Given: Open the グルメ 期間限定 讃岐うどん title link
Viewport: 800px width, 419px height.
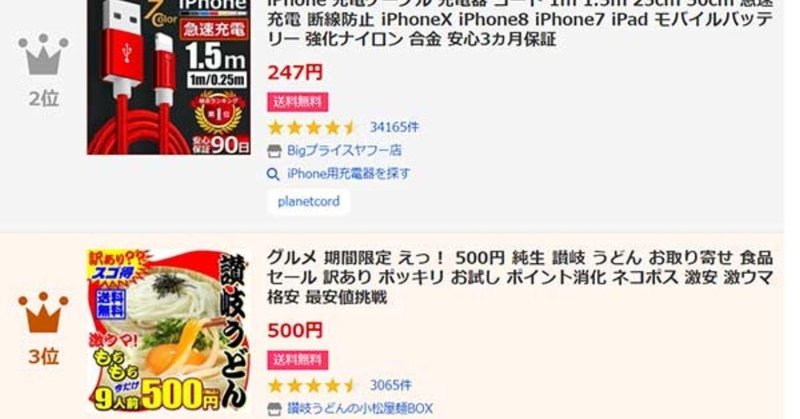Looking at the screenshot, I should click(520, 277).
